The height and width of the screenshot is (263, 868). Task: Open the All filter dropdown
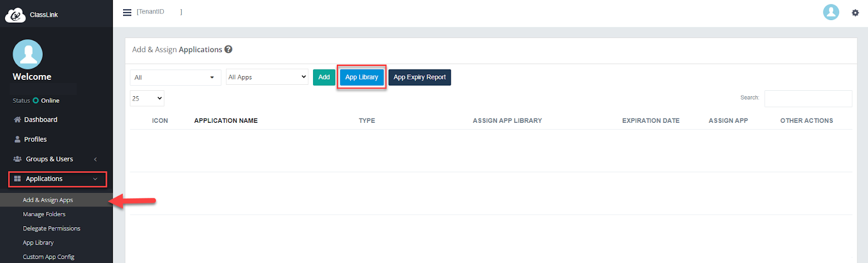(x=175, y=78)
